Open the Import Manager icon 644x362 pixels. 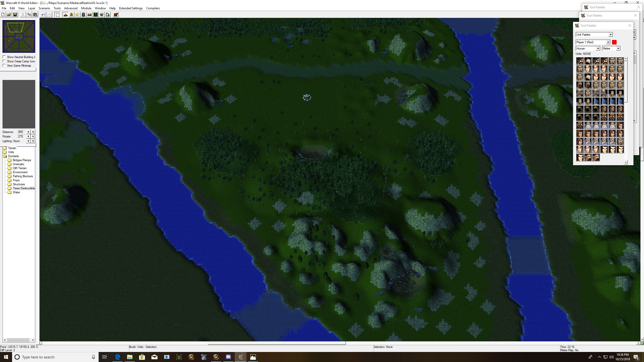coord(108,15)
